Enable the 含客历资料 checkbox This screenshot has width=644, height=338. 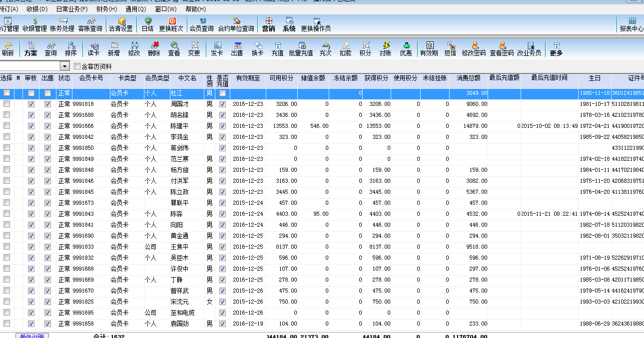pyautogui.click(x=77, y=66)
